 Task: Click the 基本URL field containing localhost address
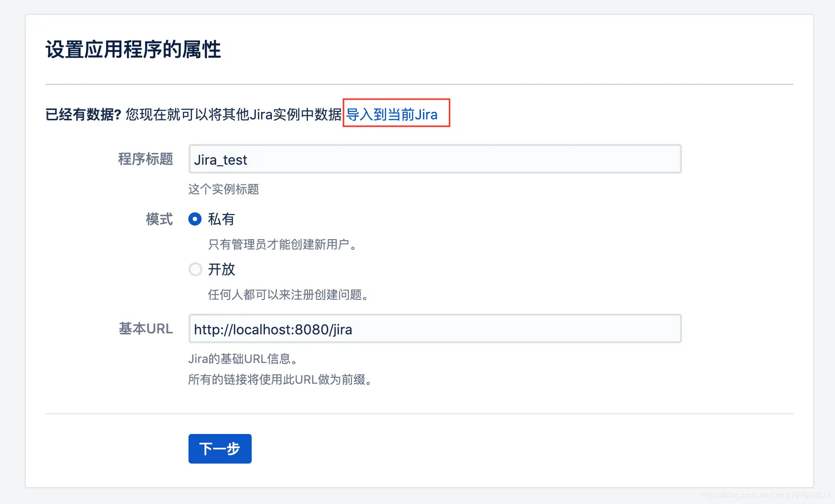434,329
